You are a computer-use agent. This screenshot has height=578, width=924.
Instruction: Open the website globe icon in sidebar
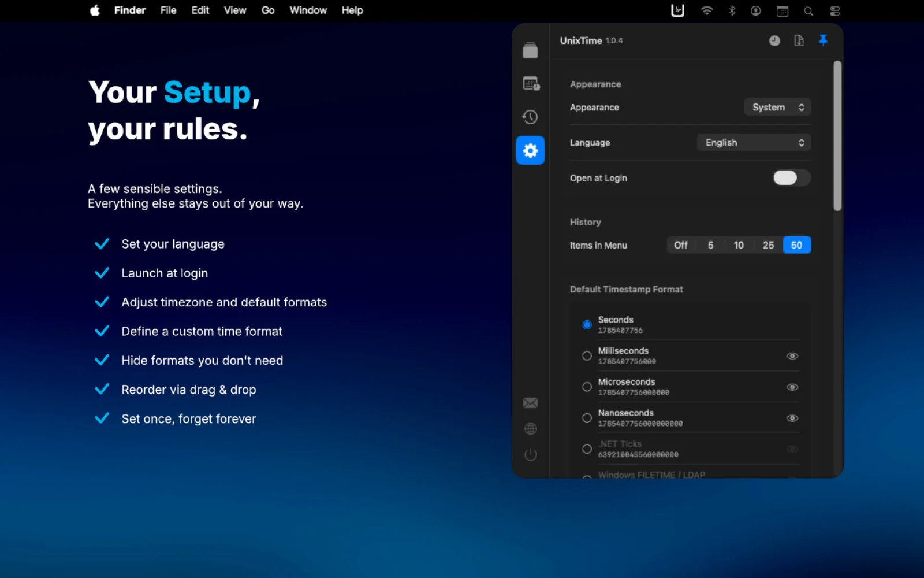coord(530,429)
